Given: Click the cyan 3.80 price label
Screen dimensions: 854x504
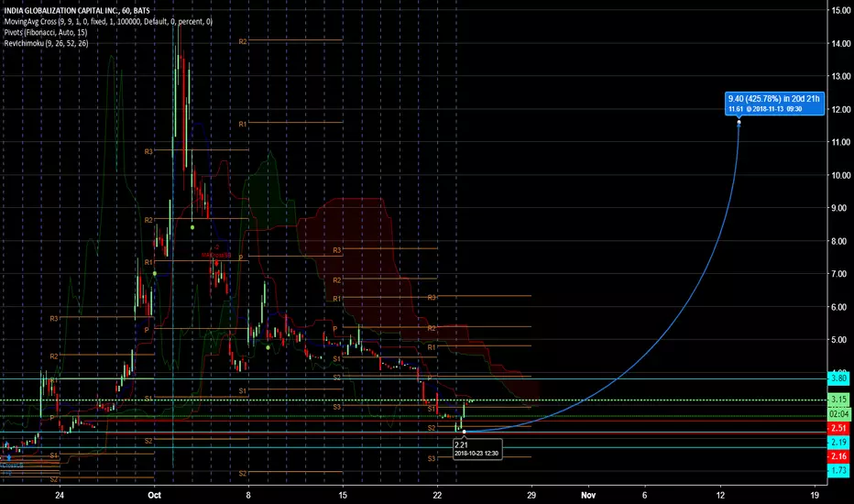Looking at the screenshot, I should click(x=838, y=378).
